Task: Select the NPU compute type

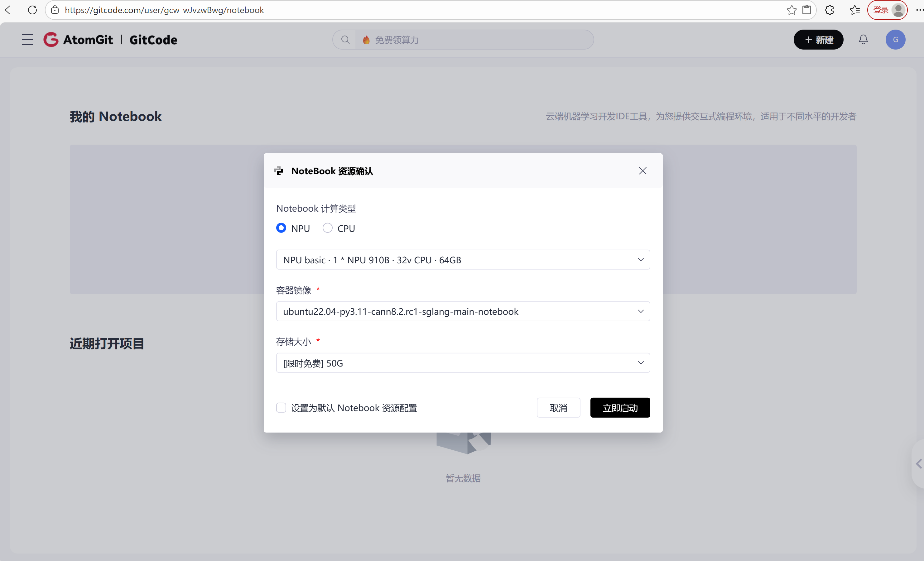Action: pos(281,228)
